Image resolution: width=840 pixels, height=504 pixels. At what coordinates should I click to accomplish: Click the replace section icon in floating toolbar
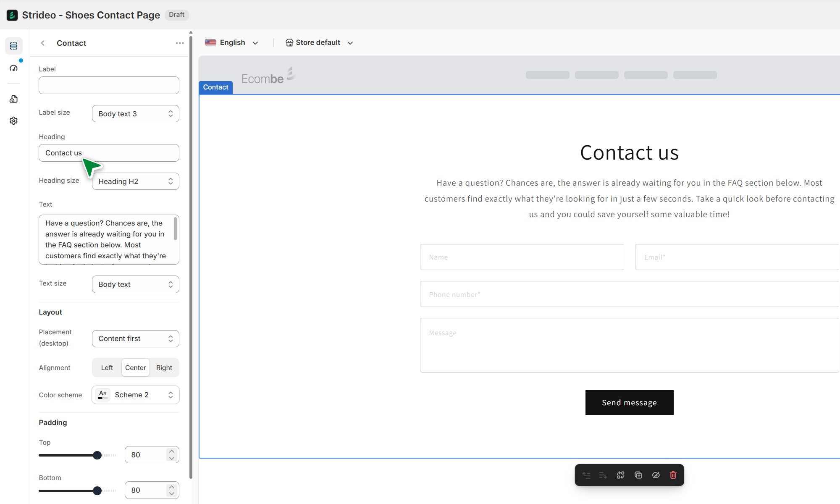(x=620, y=475)
